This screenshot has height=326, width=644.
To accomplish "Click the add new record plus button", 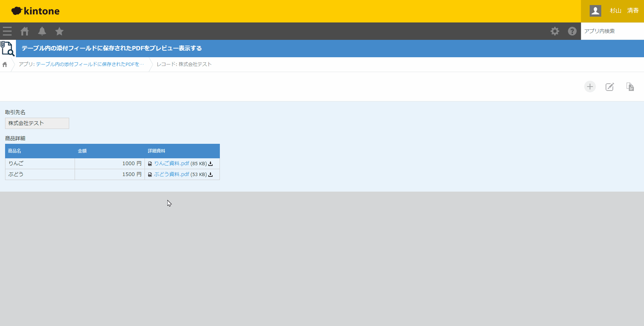I will [x=590, y=87].
